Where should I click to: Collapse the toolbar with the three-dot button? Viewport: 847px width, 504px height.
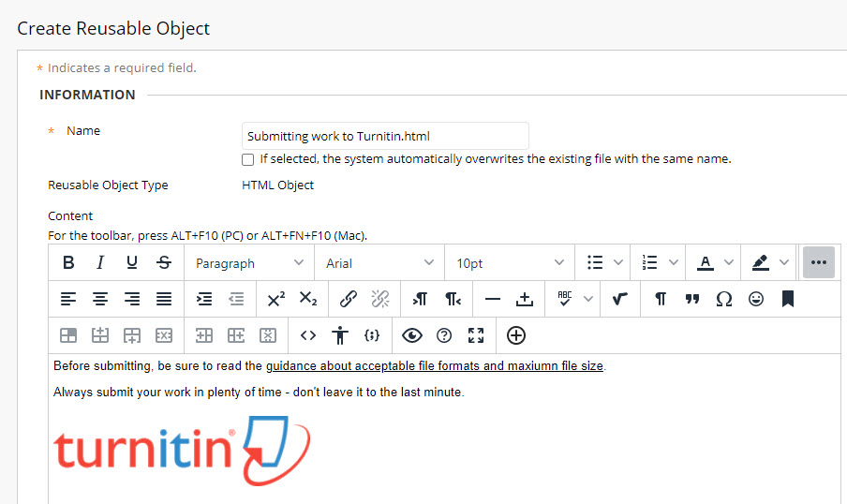(818, 262)
